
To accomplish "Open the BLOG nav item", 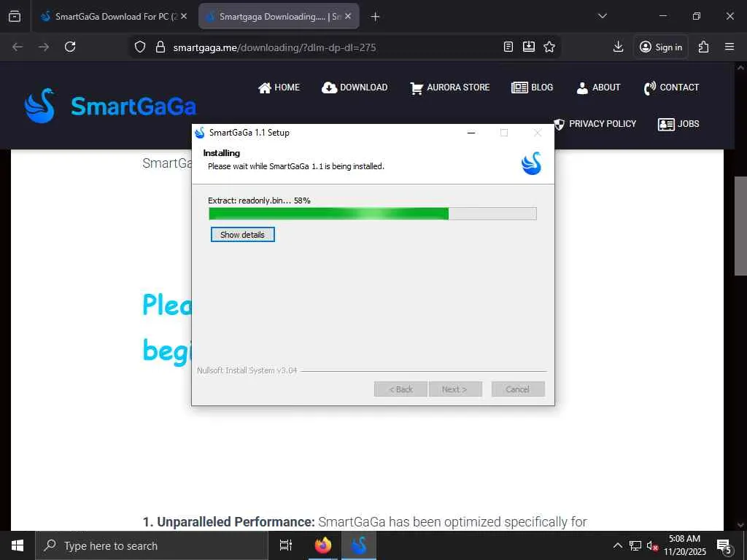I will pyautogui.click(x=532, y=87).
